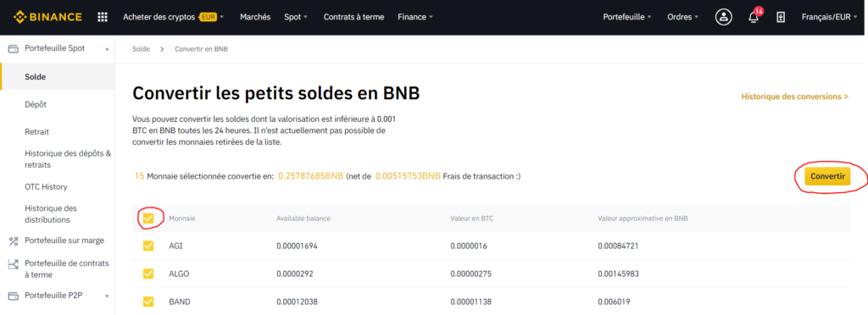
Task: Click the EUR badge next to Acheter des cryptos
Action: [x=209, y=17]
